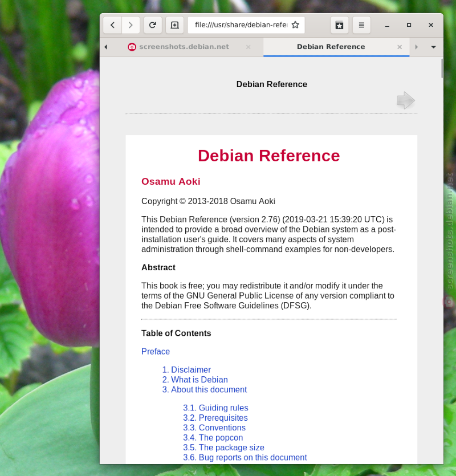Minimize the browser window
Image resolution: width=456 pixels, height=476 pixels.
(387, 25)
